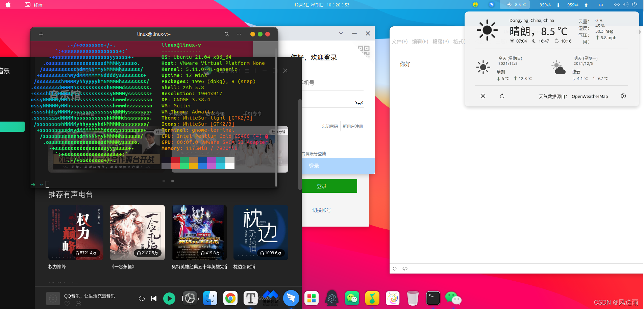The width and height of the screenshot is (644, 309).
Task: Click Dongying, China, China location text
Action: (x=532, y=21)
